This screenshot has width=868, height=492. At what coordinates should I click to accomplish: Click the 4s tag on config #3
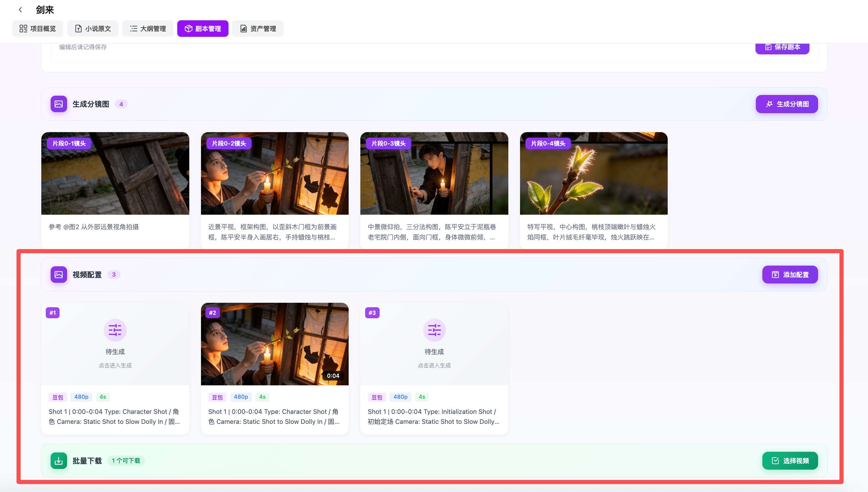click(422, 397)
